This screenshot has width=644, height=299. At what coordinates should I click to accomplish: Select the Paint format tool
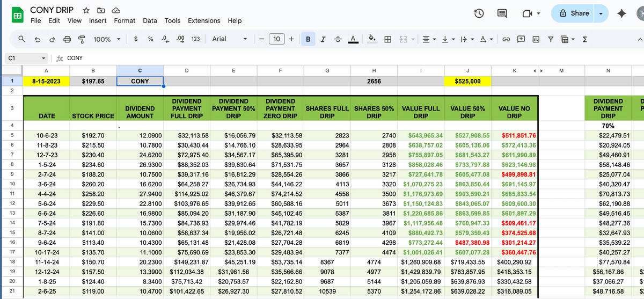pos(82,39)
